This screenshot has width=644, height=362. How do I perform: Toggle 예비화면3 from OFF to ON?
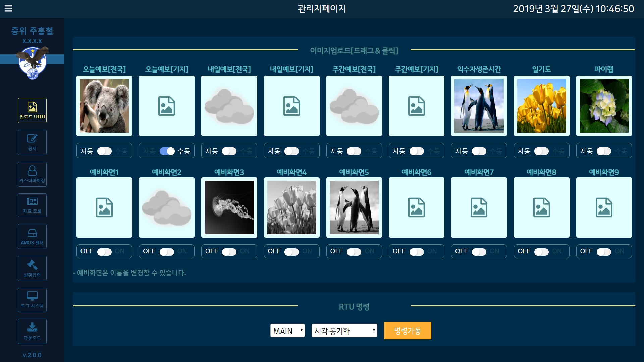pos(229,251)
